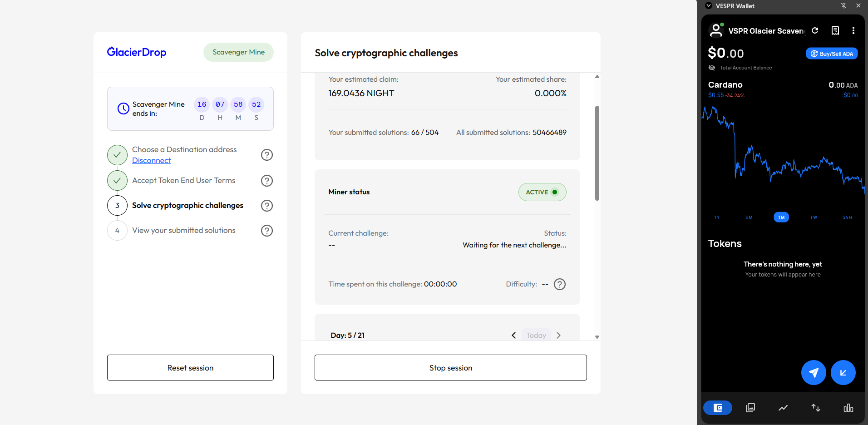Go to previous day with left chevron
868x425 pixels.
[513, 335]
